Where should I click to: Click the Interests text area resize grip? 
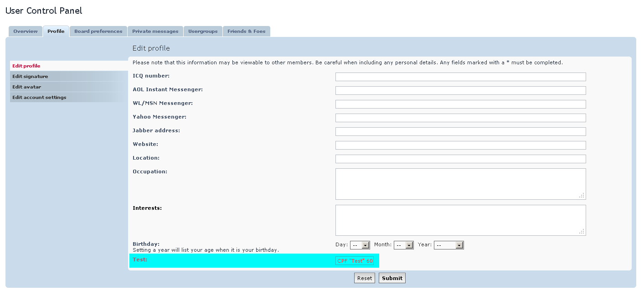582,232
